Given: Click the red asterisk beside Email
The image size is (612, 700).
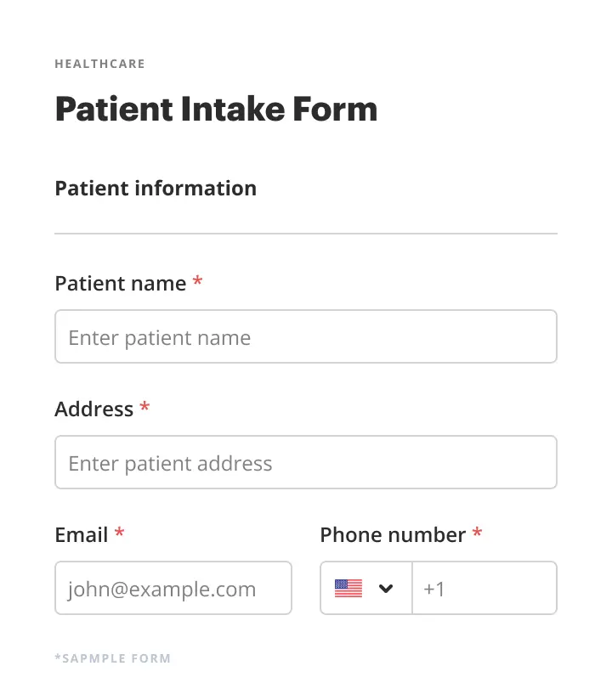Looking at the screenshot, I should tap(120, 534).
